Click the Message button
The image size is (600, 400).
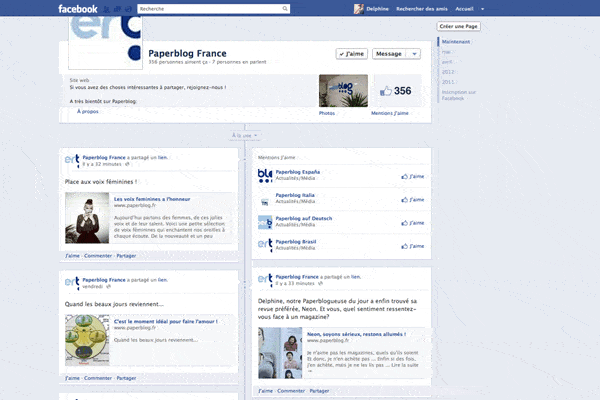(389, 54)
